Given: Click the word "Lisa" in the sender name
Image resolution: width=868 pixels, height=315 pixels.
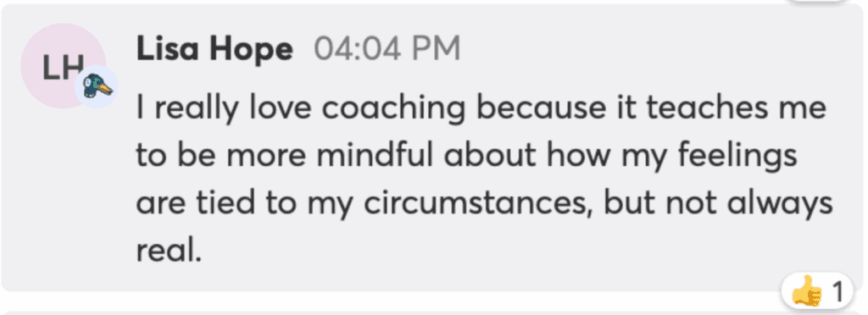Looking at the screenshot, I should (169, 48).
